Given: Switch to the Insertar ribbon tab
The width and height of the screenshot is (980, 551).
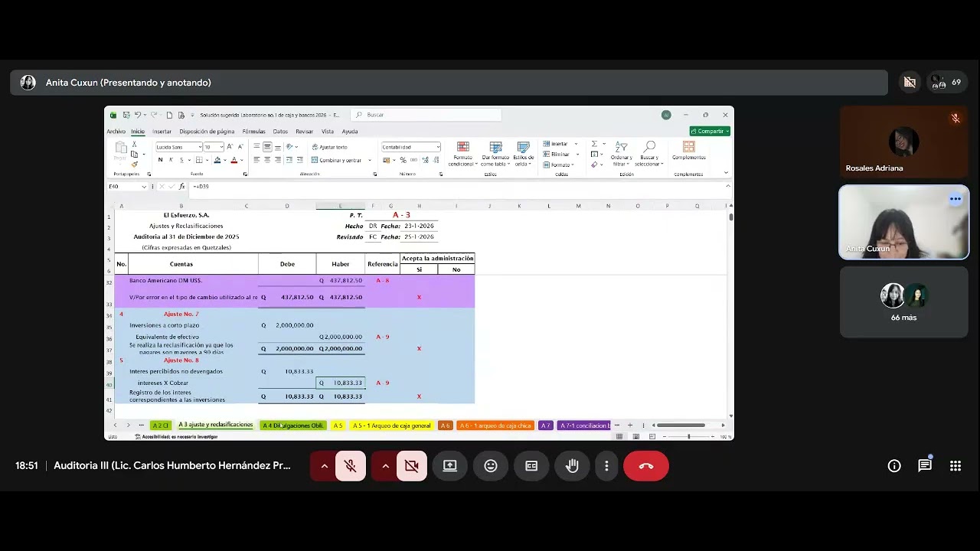Looking at the screenshot, I should tap(162, 132).
